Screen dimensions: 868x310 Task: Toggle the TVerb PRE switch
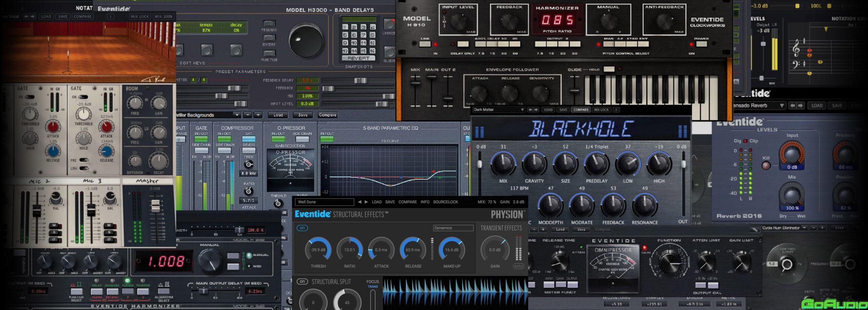pos(84,160)
